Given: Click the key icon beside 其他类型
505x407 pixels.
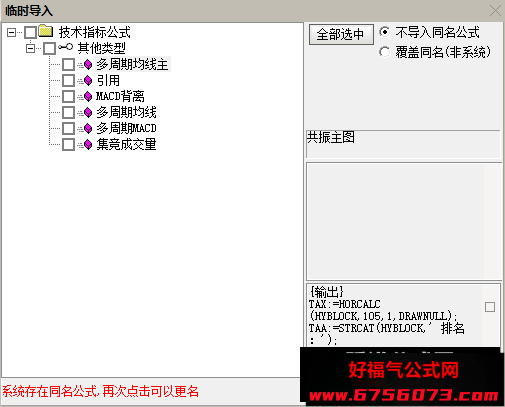Looking at the screenshot, I should tap(65, 47).
